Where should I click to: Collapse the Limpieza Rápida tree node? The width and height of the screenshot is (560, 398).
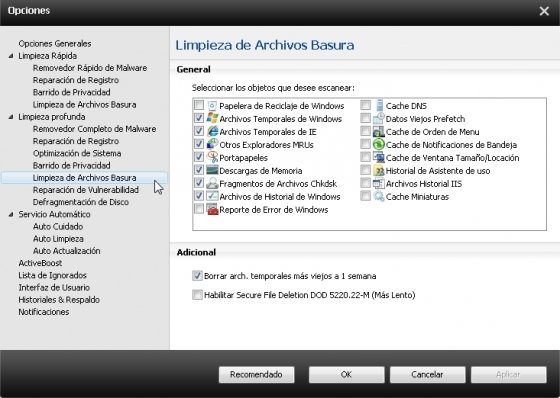(x=11, y=56)
